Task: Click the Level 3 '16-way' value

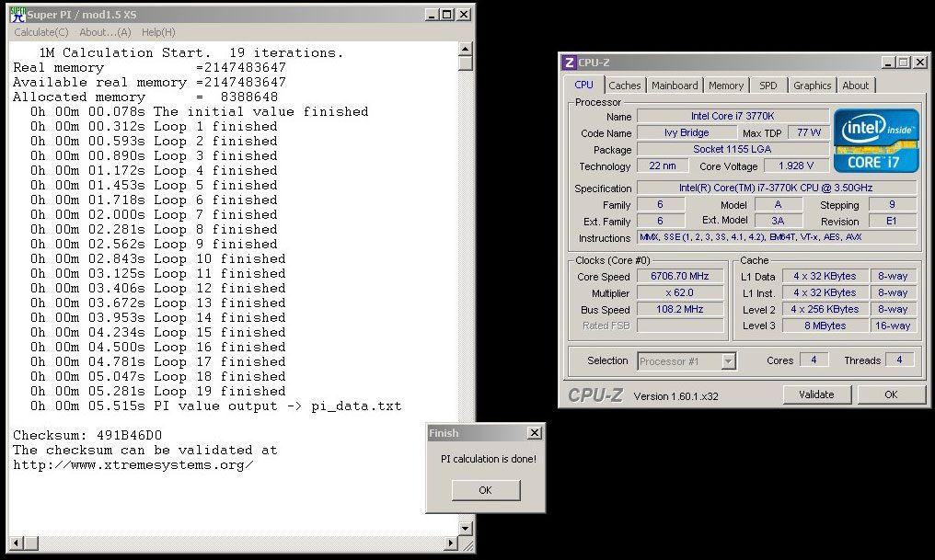Action: (893, 326)
